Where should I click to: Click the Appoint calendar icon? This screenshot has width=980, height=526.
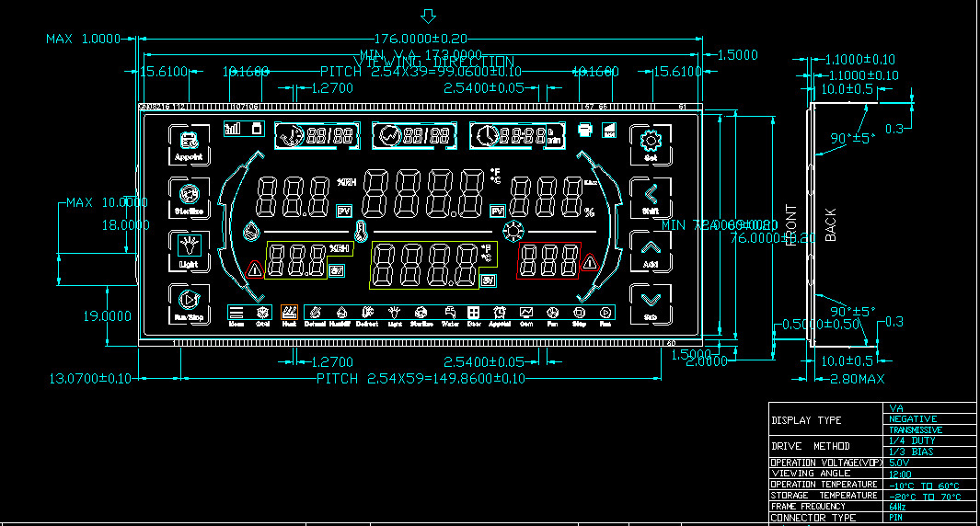tap(190, 141)
